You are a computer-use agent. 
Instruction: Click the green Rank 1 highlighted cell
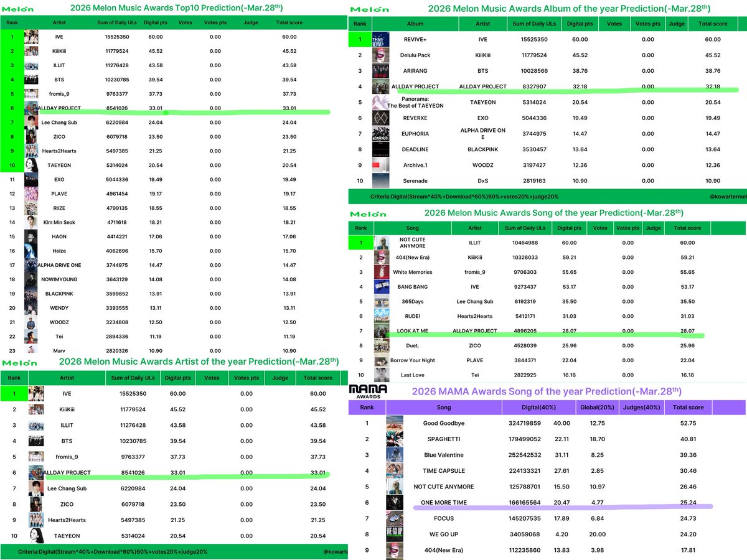[x=14, y=36]
